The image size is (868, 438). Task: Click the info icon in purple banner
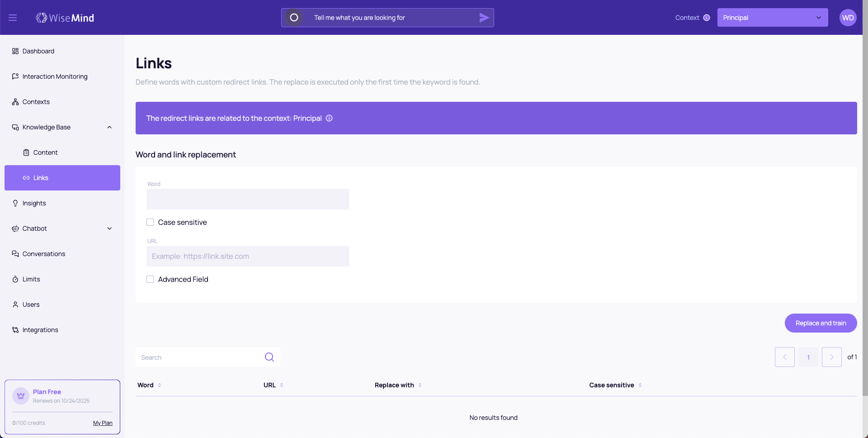[329, 118]
